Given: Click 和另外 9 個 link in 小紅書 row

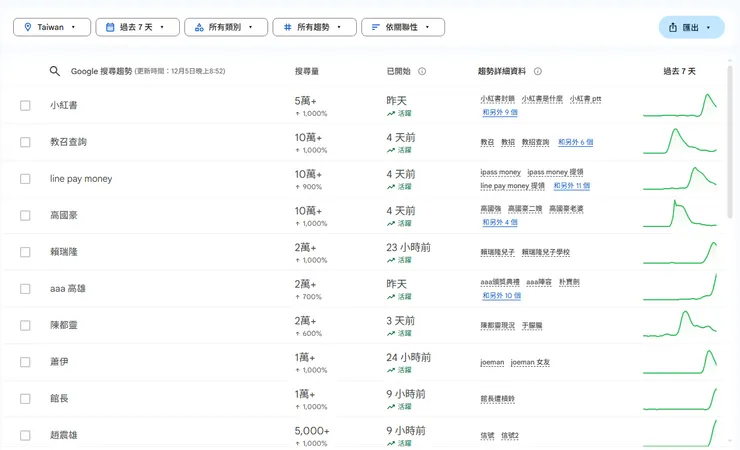Looking at the screenshot, I should (500, 112).
